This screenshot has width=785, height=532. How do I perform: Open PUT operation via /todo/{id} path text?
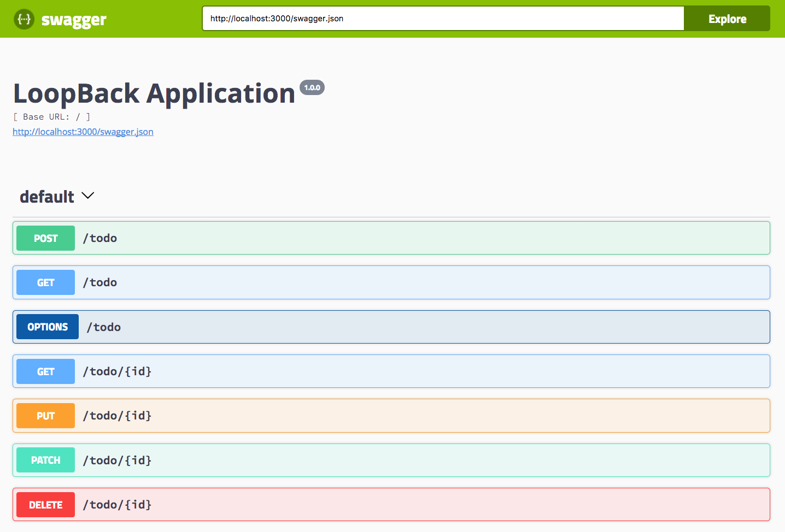tap(117, 416)
